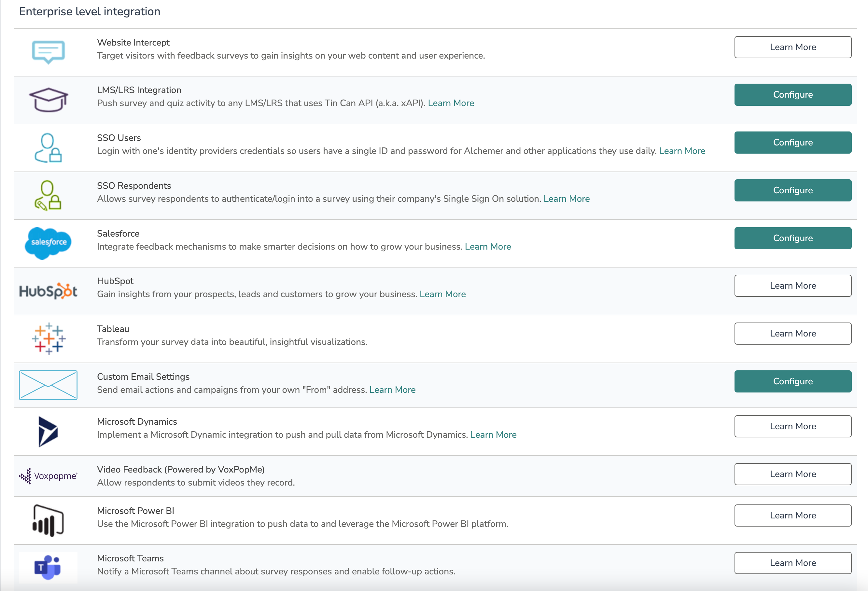Screen dimensions: 868x591
Task: Click "Allow respondents to submit videos" description
Action: click(196, 482)
